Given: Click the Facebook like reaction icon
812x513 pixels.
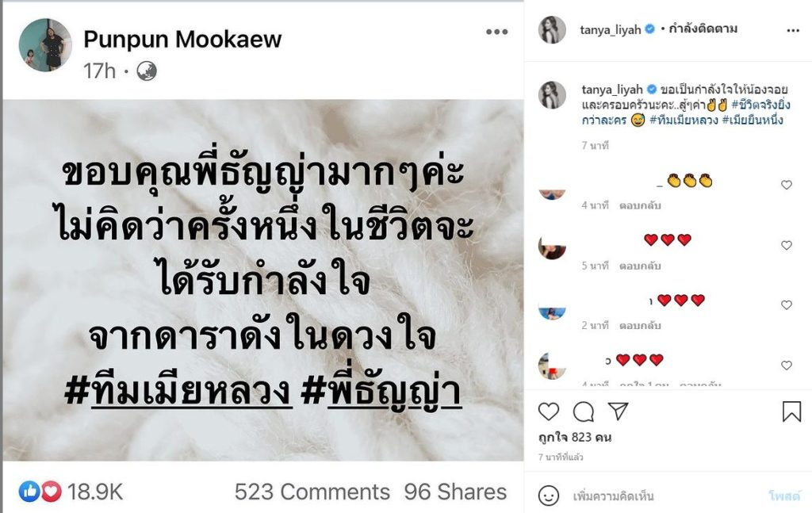Looking at the screenshot, I should [29, 492].
